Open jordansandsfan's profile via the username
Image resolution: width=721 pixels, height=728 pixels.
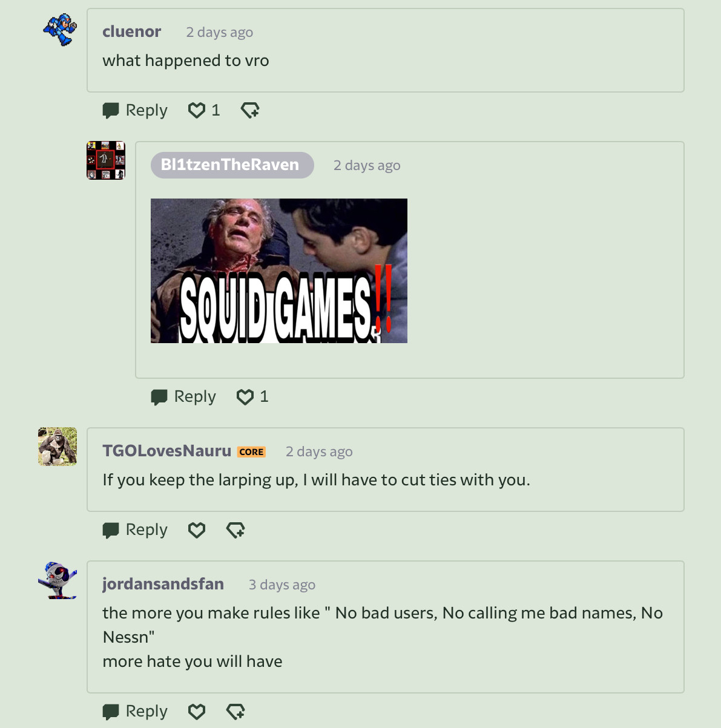pos(163,584)
